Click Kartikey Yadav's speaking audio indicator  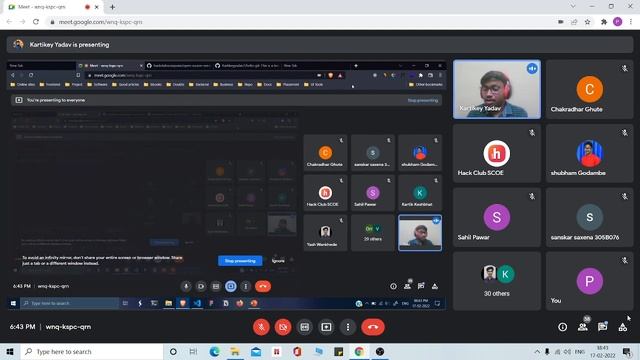(532, 69)
